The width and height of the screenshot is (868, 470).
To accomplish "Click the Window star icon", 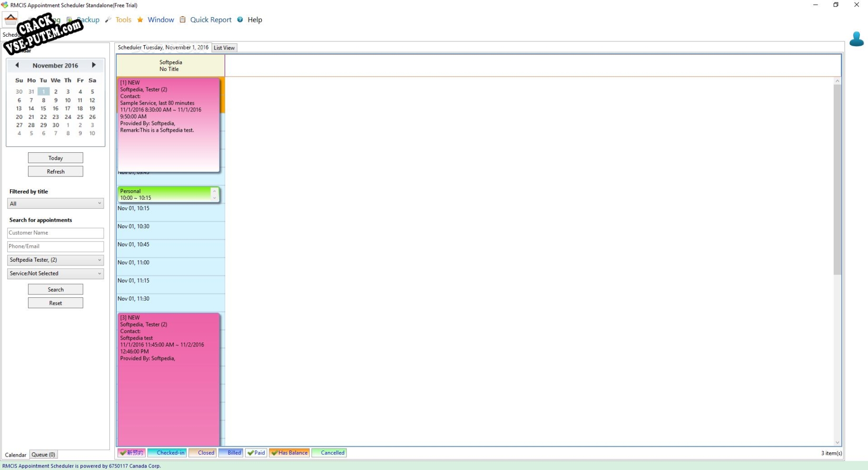I will tap(140, 20).
